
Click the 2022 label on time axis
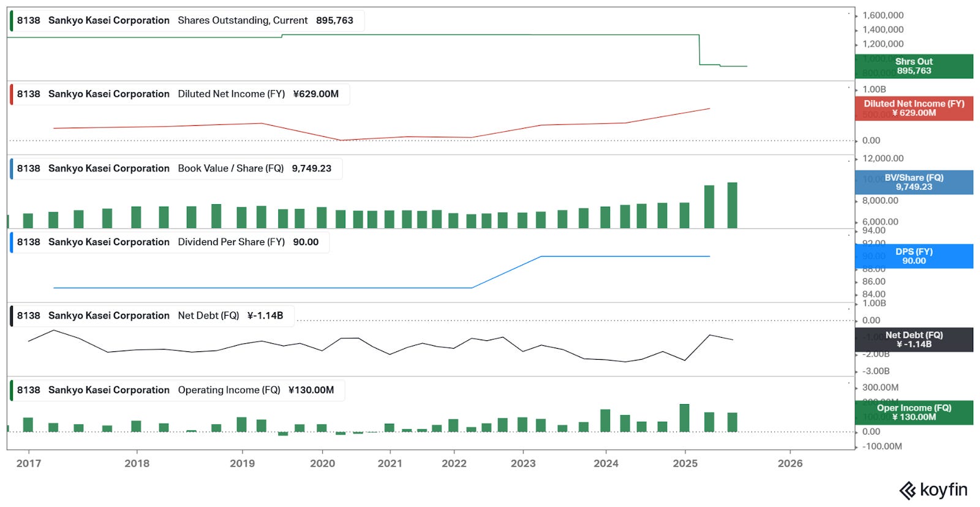tap(454, 463)
